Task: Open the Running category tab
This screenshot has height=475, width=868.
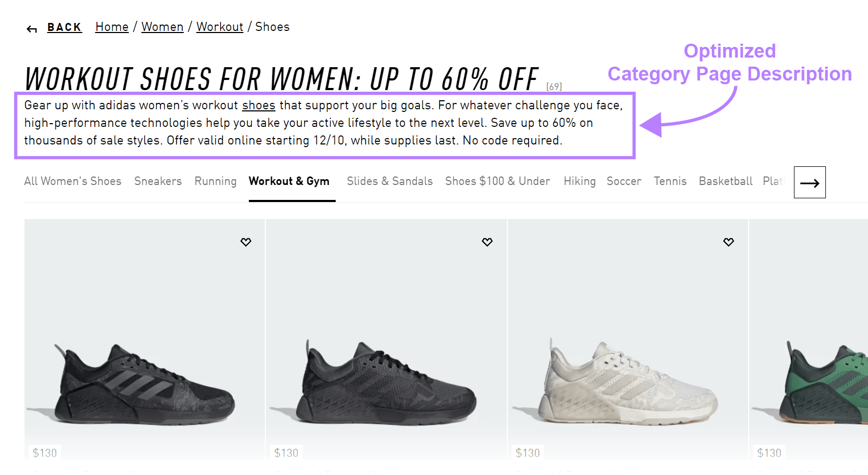Action: 215,181
